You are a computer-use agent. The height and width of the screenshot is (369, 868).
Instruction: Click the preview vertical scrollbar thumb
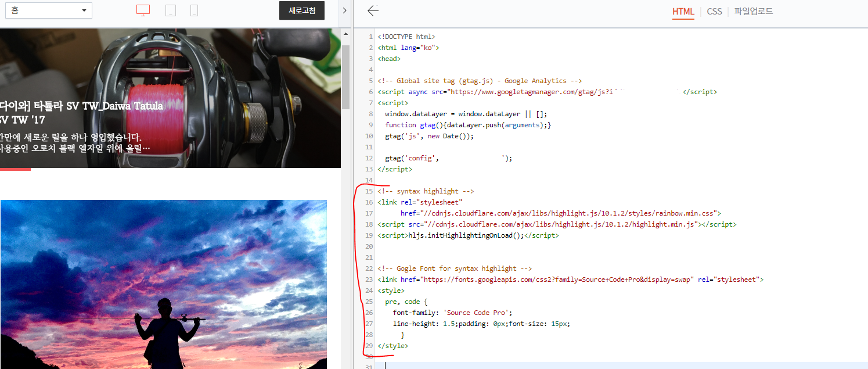(x=346, y=77)
